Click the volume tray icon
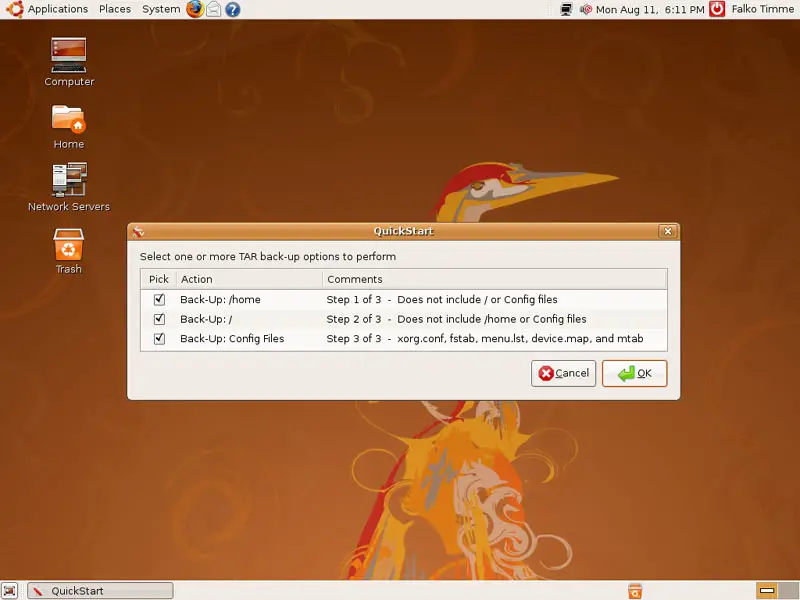The height and width of the screenshot is (600, 800). [586, 9]
